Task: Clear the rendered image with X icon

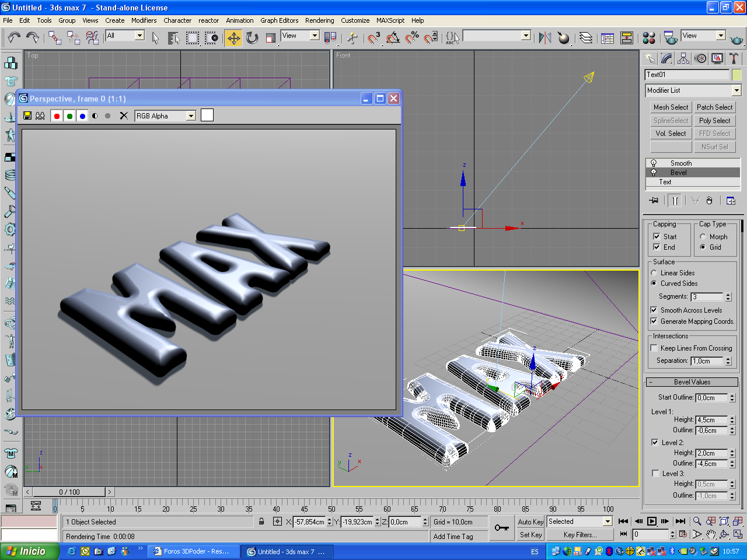Action: [x=124, y=116]
